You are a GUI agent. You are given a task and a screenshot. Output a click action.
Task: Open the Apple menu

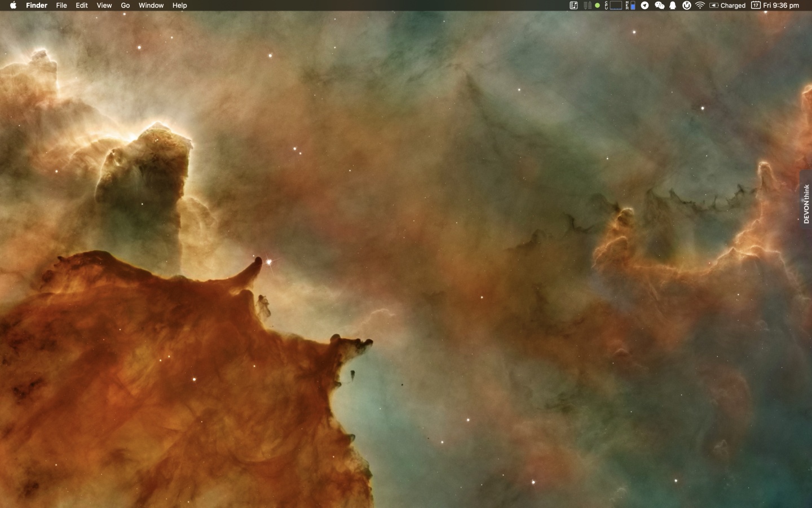coord(13,5)
